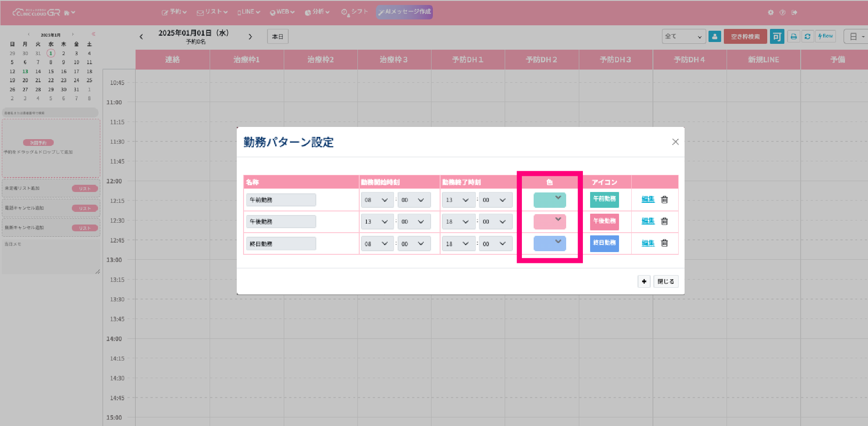Open end hour dropdown for 午後勤務
Image resolution: width=868 pixels, height=426 pixels.
(x=458, y=222)
